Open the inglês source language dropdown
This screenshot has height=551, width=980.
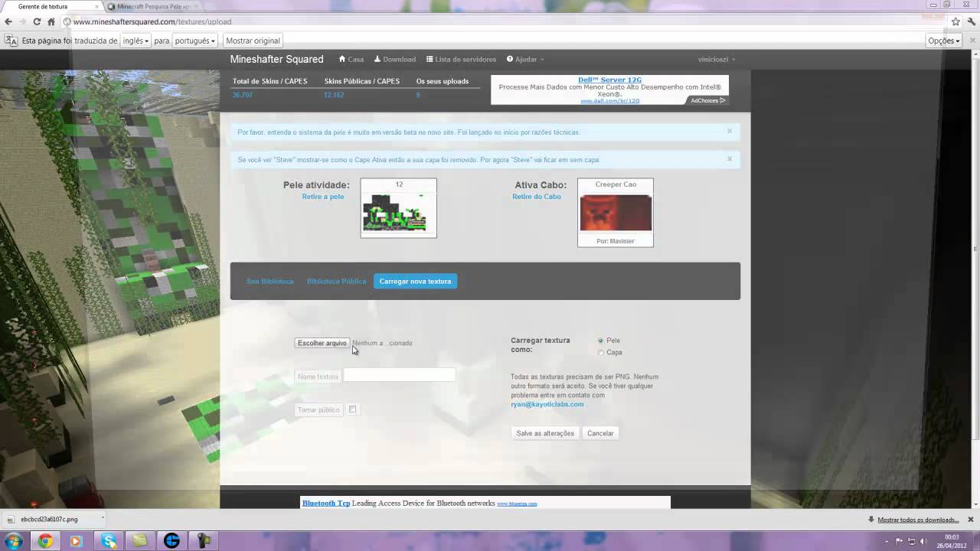tap(136, 41)
